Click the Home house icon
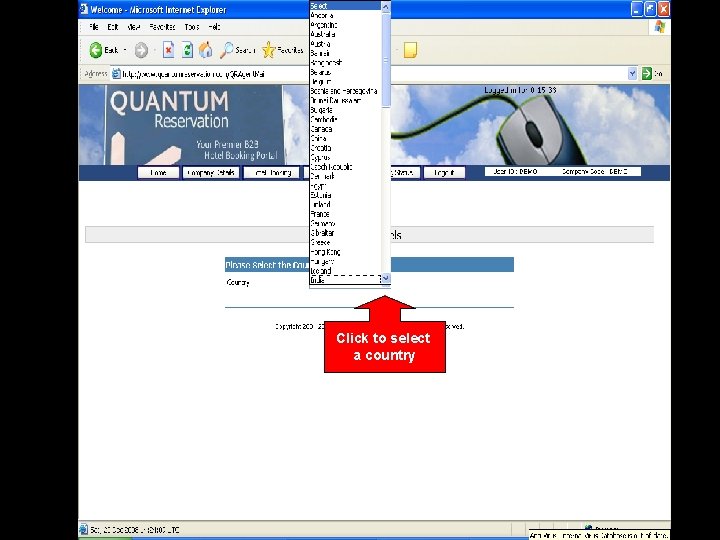Screen dimensions: 720x540 206,50
